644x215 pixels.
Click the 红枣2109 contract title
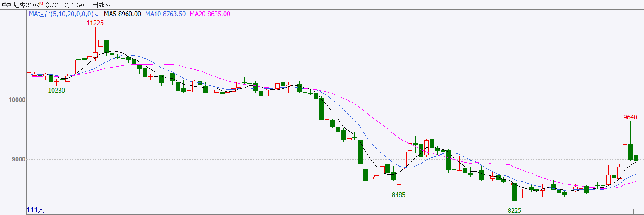[x=25, y=5]
